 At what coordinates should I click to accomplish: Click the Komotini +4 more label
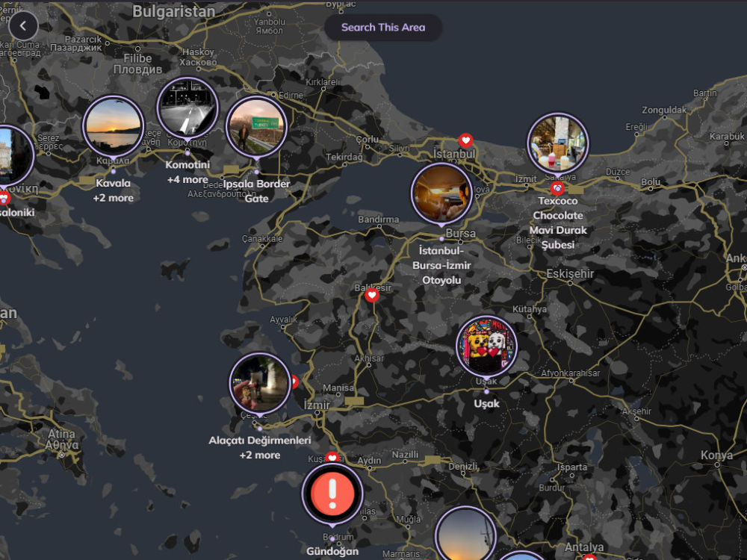(187, 172)
